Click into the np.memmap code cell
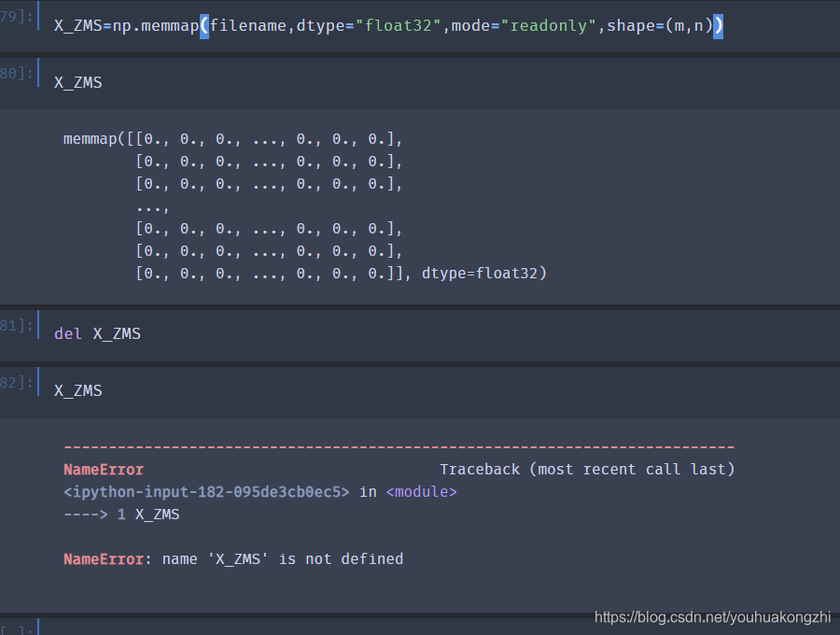 (440, 26)
